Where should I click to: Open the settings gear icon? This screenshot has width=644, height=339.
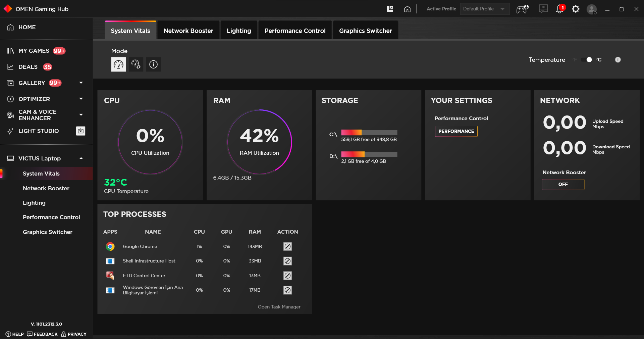tap(576, 9)
